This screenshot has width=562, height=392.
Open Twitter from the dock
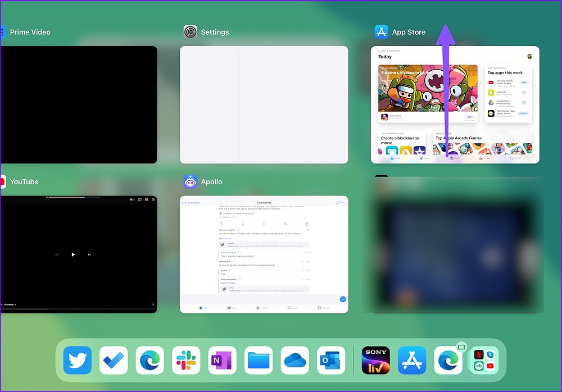pyautogui.click(x=78, y=360)
